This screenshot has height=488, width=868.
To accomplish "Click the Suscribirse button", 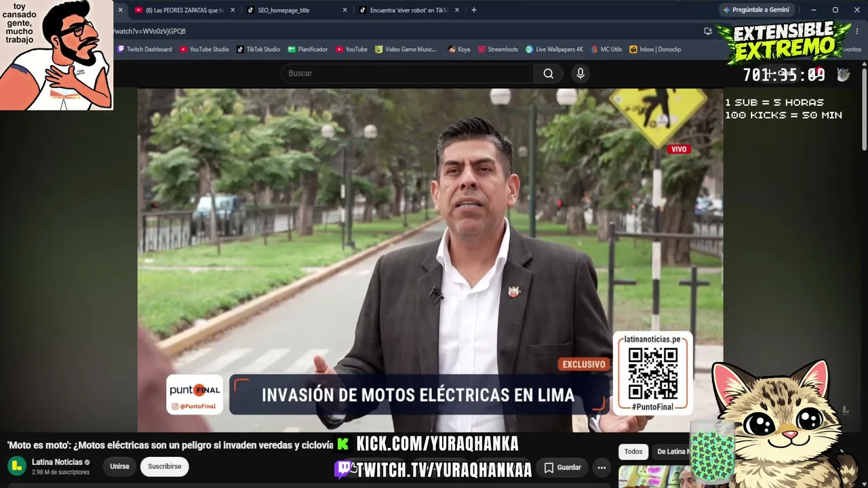I will point(165,466).
